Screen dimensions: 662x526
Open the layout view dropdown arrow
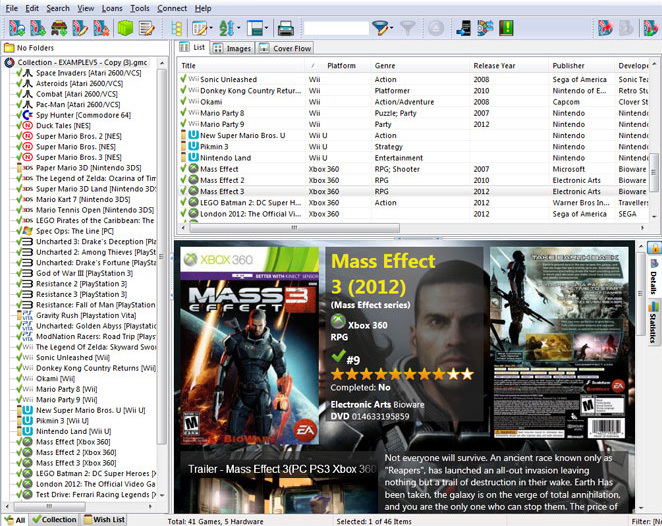(x=266, y=28)
